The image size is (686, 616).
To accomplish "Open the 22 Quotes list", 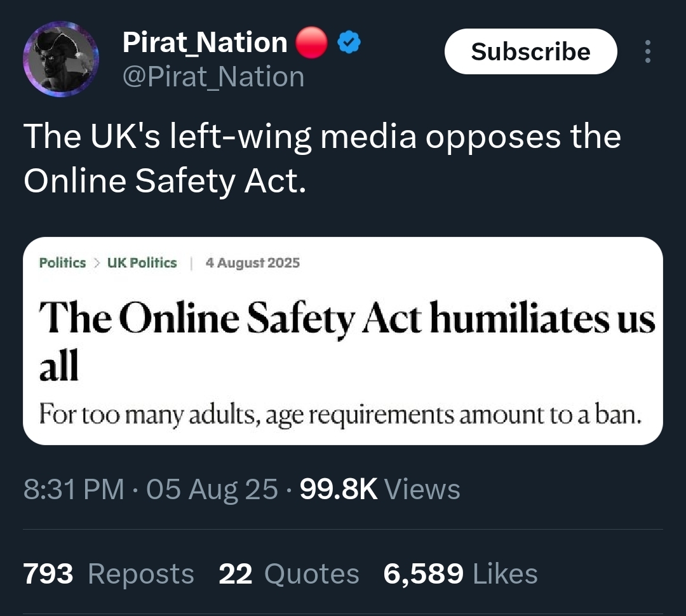I will tap(289, 574).
